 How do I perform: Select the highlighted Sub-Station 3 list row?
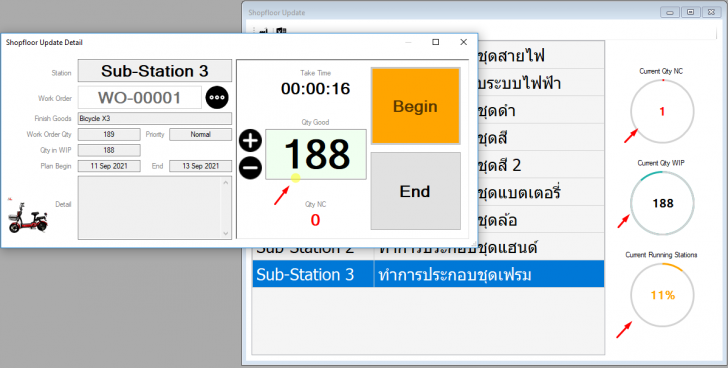pyautogui.click(x=428, y=274)
